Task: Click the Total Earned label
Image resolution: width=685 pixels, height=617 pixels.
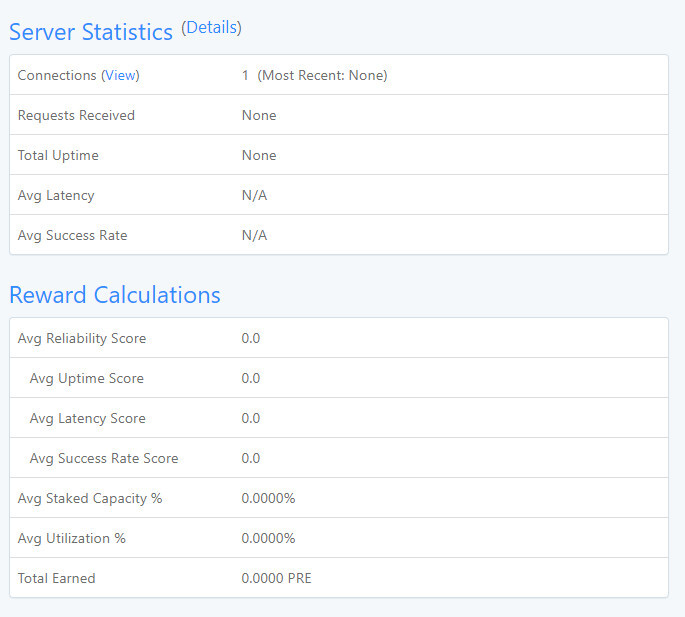Action: (56, 579)
